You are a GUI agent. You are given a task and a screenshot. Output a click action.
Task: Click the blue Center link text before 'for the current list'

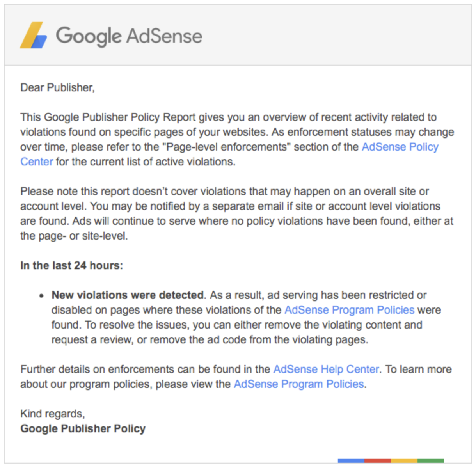(x=37, y=162)
